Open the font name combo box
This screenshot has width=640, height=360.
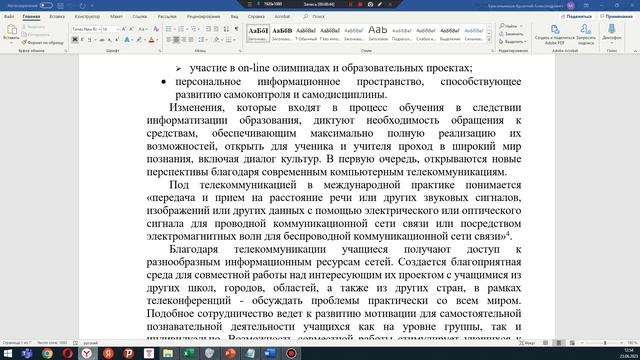point(86,29)
